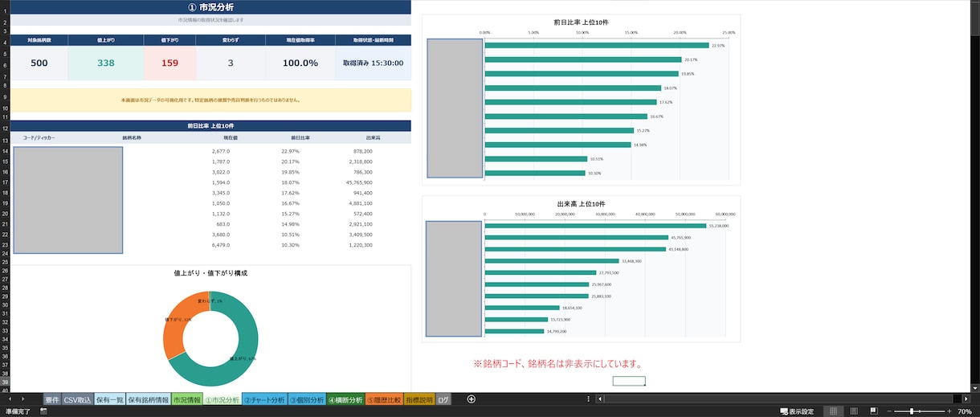
Task: Select the 500 target count cell
Action: click(39, 63)
